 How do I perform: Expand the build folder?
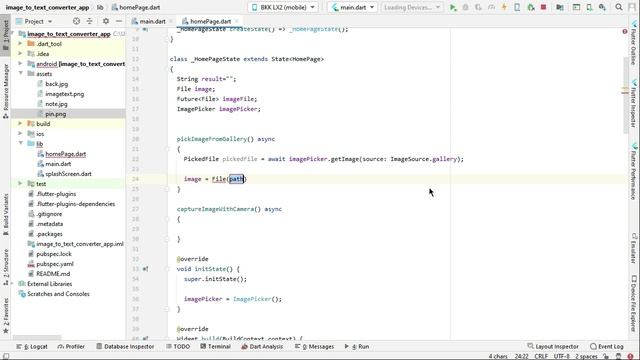[20, 123]
